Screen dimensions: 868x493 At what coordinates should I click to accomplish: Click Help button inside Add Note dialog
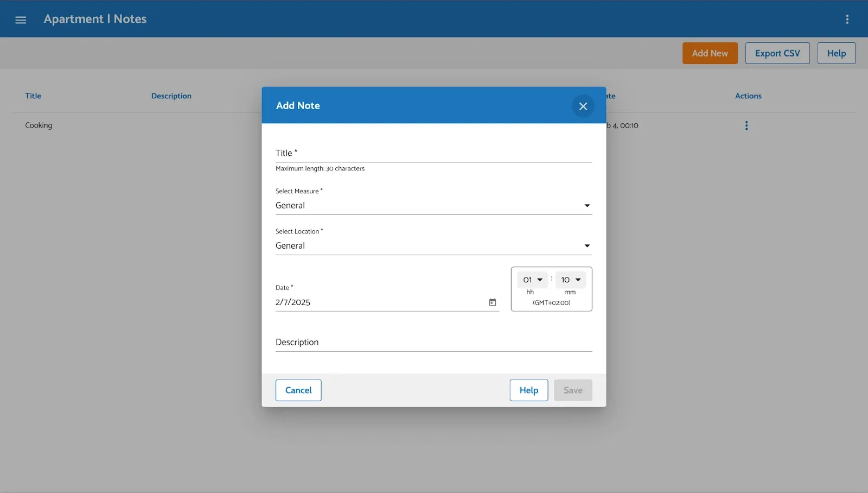(x=528, y=390)
